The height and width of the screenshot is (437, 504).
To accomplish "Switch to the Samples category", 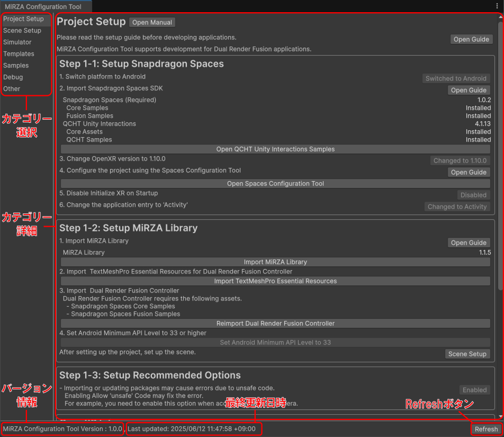I will (26, 65).
